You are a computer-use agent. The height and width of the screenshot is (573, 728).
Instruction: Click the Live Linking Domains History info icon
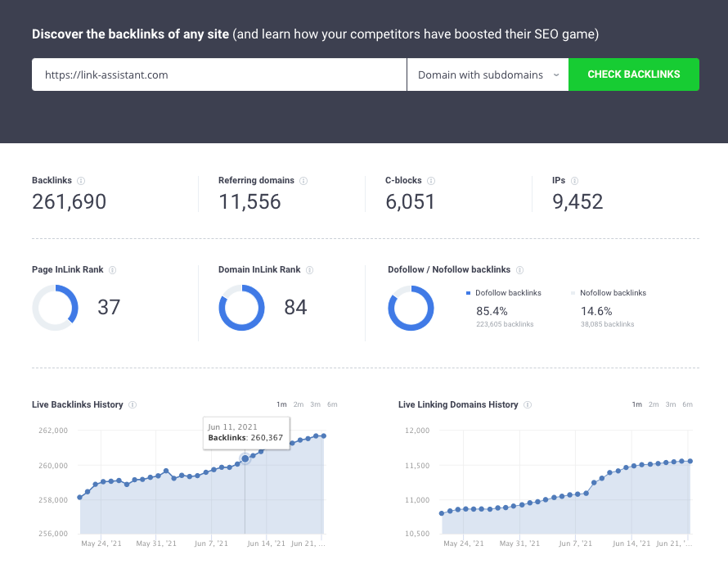click(528, 404)
